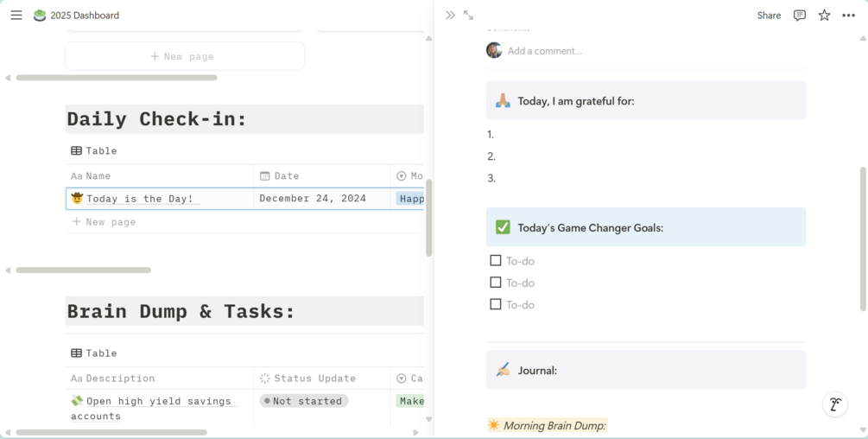The image size is (868, 439).
Task: Click the money emoji on the savings accounts task
Action: coord(77,400)
